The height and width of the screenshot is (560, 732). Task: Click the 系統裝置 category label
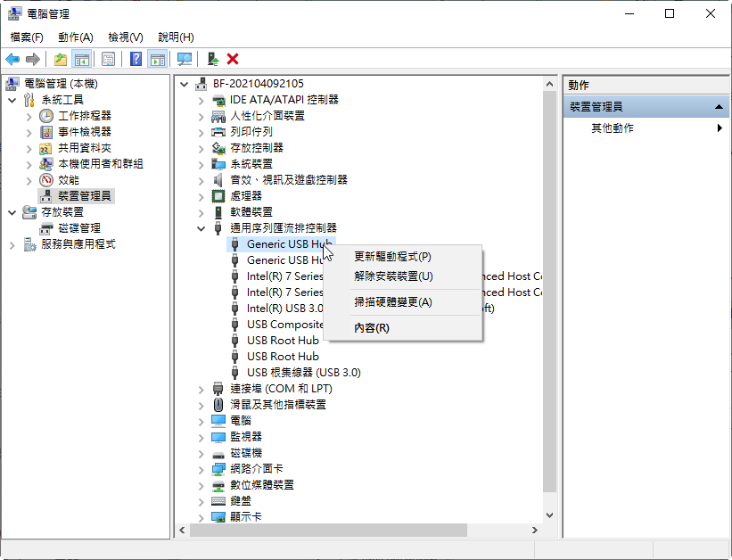click(251, 164)
